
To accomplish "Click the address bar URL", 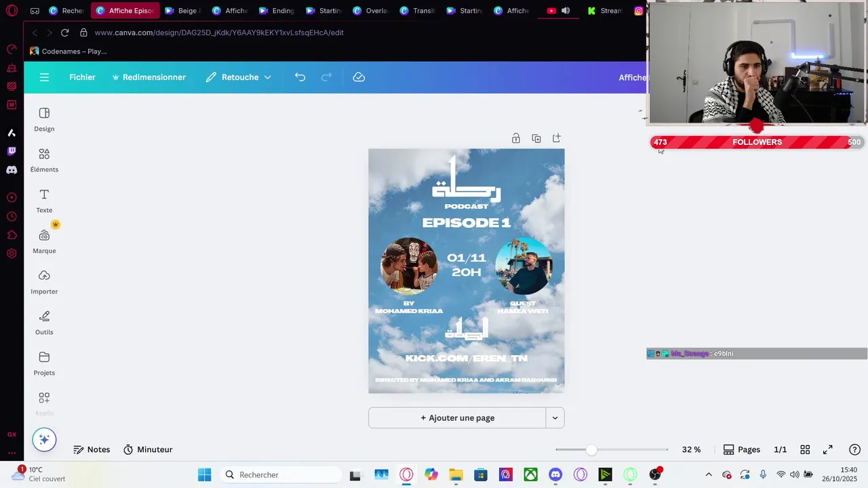I will point(219,33).
